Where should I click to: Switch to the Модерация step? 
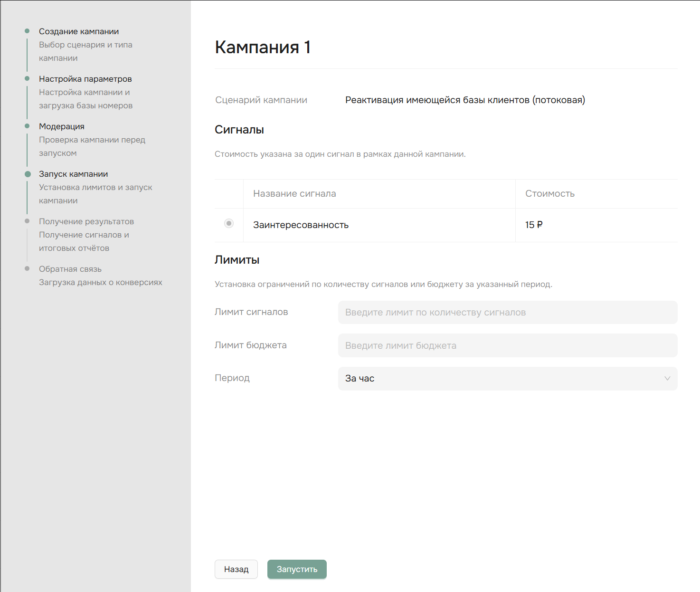click(x=62, y=126)
